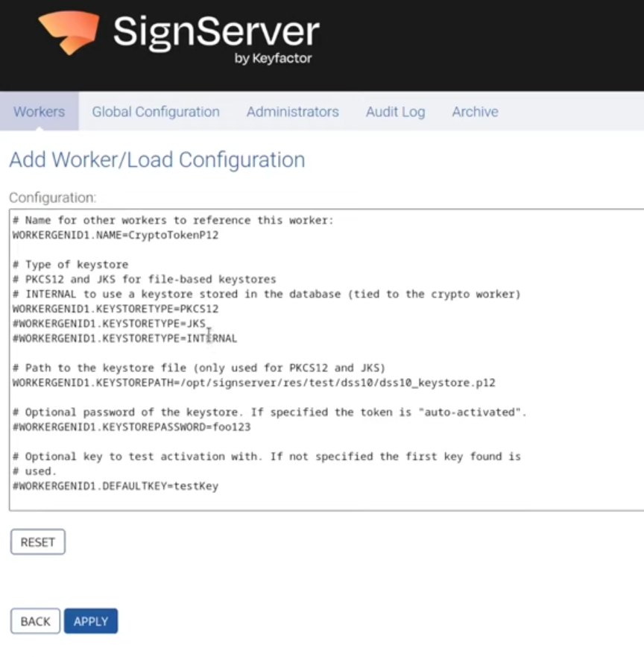
Task: Open the Administrators tab
Action: (x=292, y=111)
